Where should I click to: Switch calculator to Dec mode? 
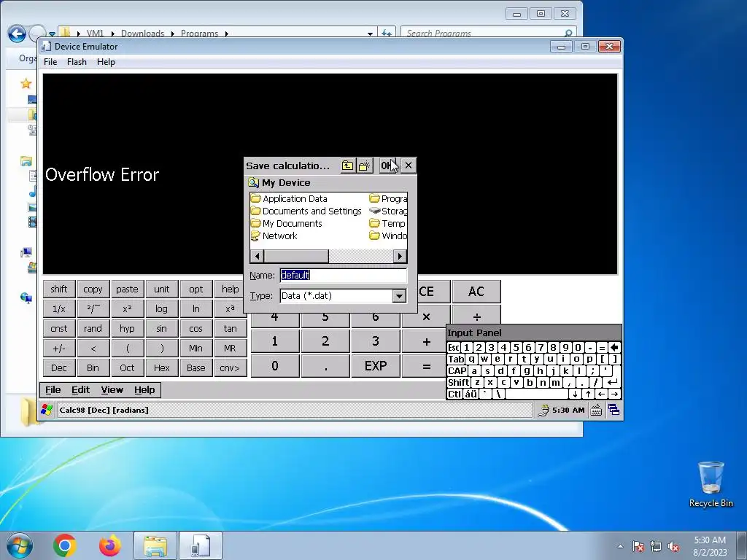click(x=58, y=368)
